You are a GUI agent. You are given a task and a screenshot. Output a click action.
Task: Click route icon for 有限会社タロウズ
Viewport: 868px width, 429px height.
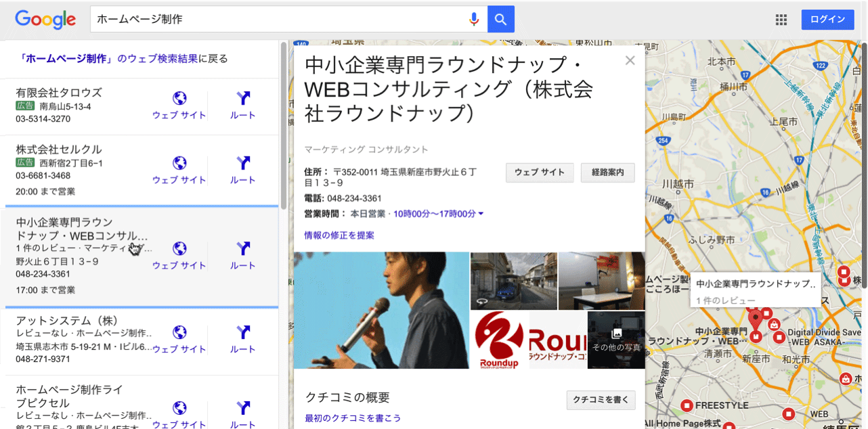[243, 99]
